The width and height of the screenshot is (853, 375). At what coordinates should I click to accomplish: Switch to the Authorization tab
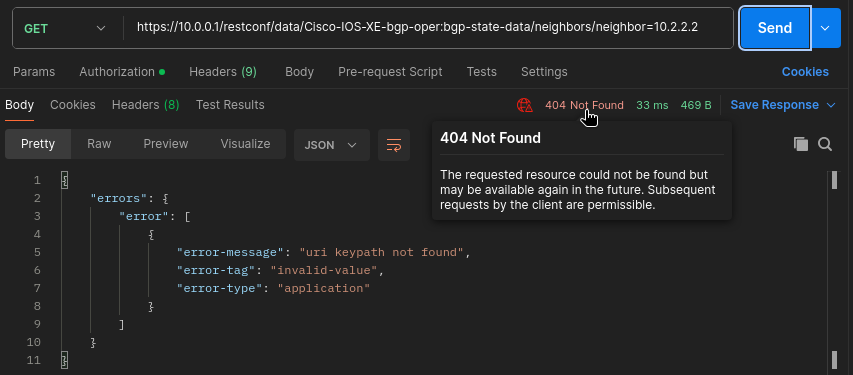(122, 72)
